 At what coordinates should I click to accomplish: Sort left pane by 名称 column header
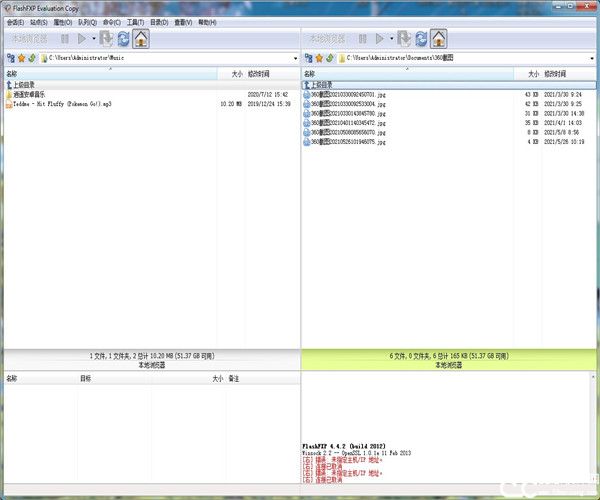pos(12,74)
